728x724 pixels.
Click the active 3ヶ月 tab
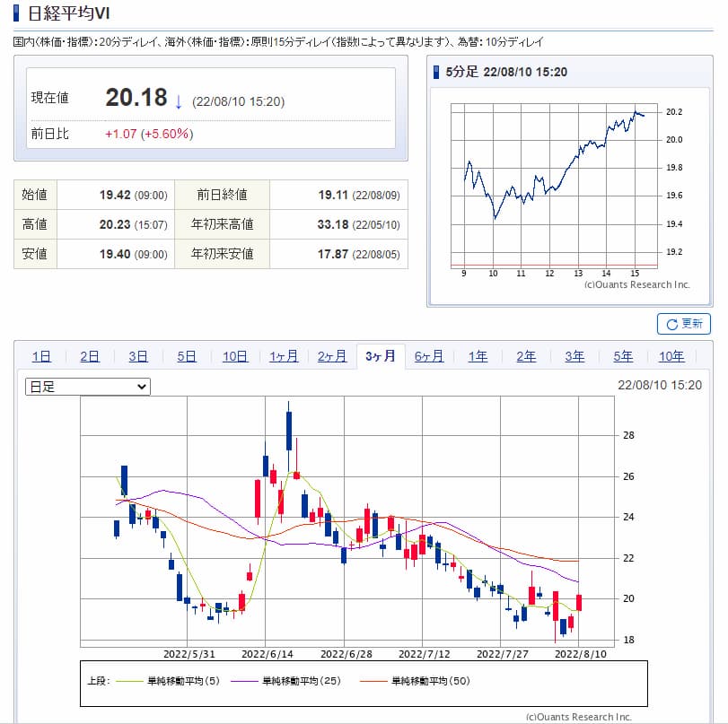[381, 356]
